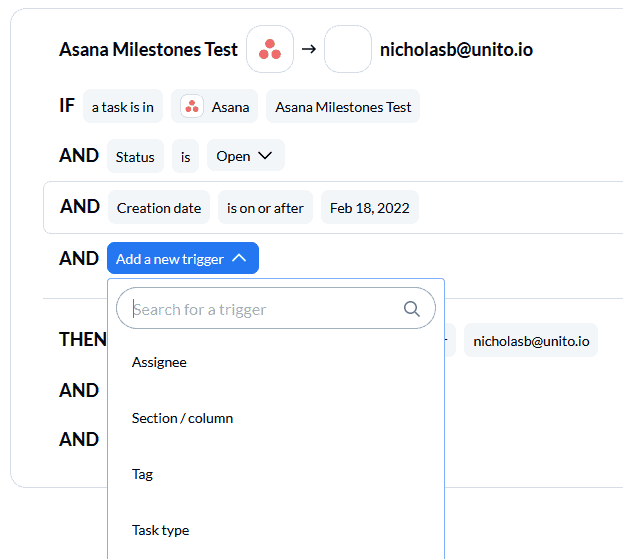
Task: Click the search magnifier icon
Action: (412, 309)
